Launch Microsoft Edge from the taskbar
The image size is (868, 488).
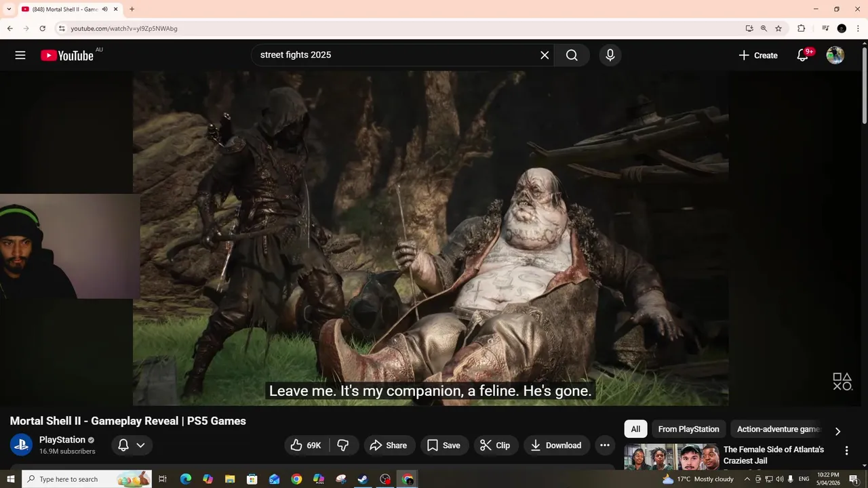click(186, 479)
